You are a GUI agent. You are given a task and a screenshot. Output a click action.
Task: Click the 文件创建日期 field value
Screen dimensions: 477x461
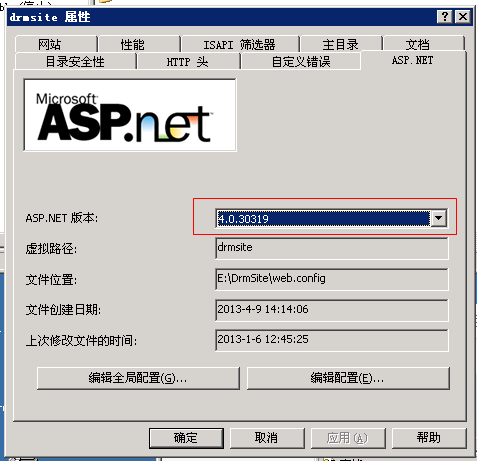(x=332, y=310)
